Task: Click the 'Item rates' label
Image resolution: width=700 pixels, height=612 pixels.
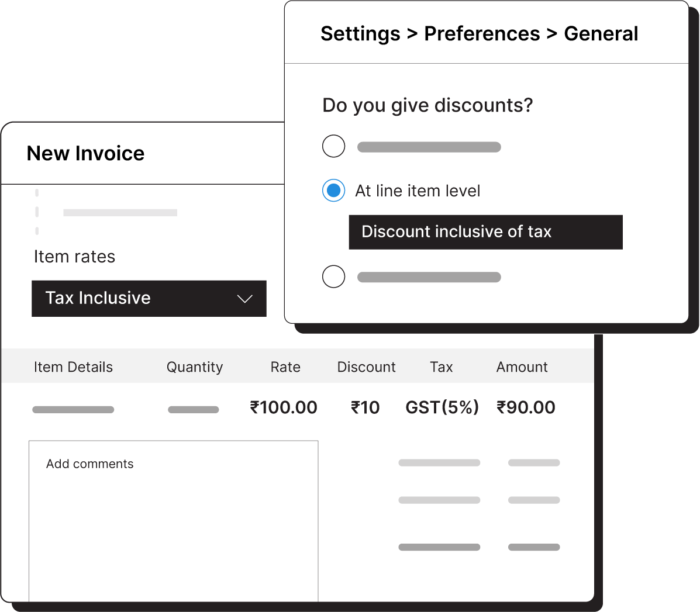Action: (x=74, y=257)
